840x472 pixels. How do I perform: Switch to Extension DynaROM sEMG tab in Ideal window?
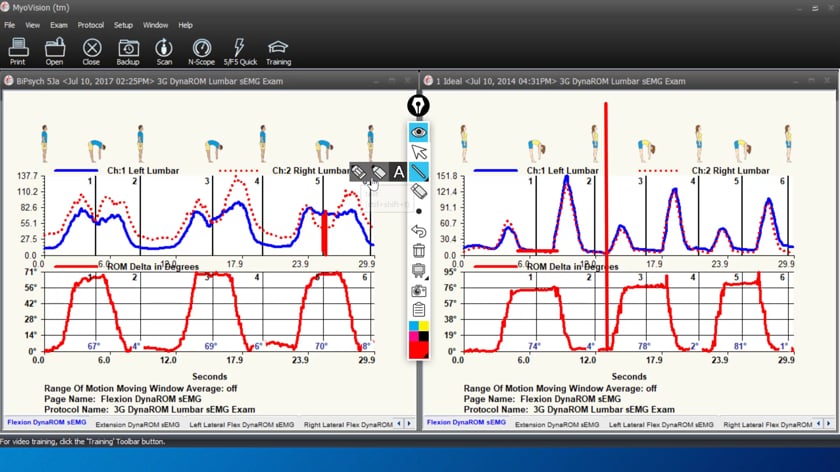click(x=557, y=424)
